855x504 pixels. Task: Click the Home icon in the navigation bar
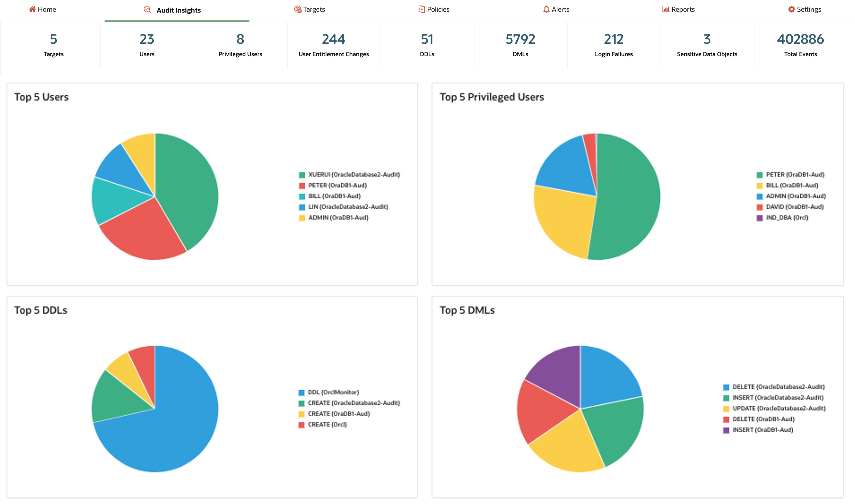33,9
